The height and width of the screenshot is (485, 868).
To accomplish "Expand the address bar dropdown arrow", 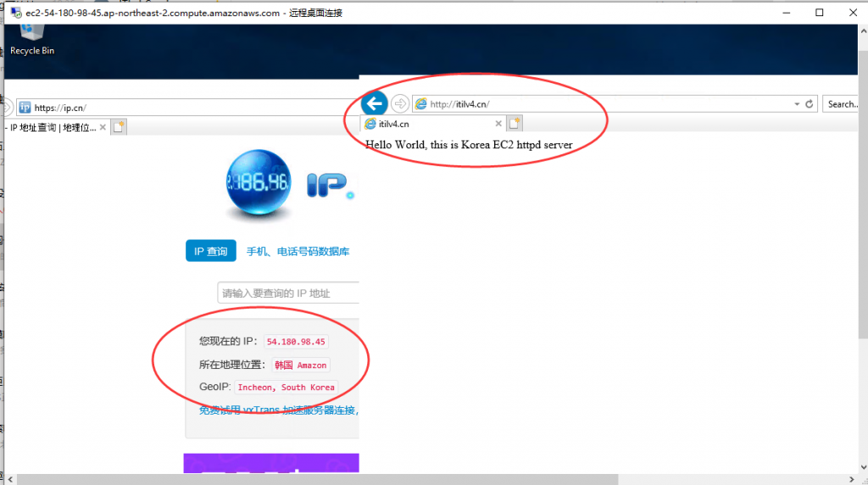I will point(797,104).
